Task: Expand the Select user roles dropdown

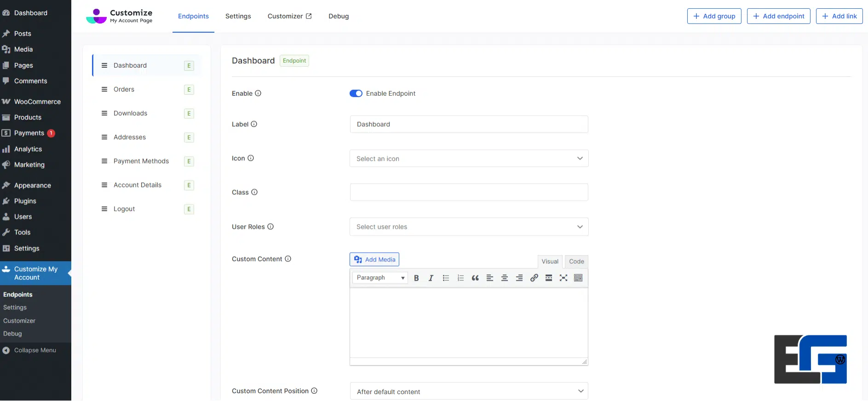Action: [469, 227]
